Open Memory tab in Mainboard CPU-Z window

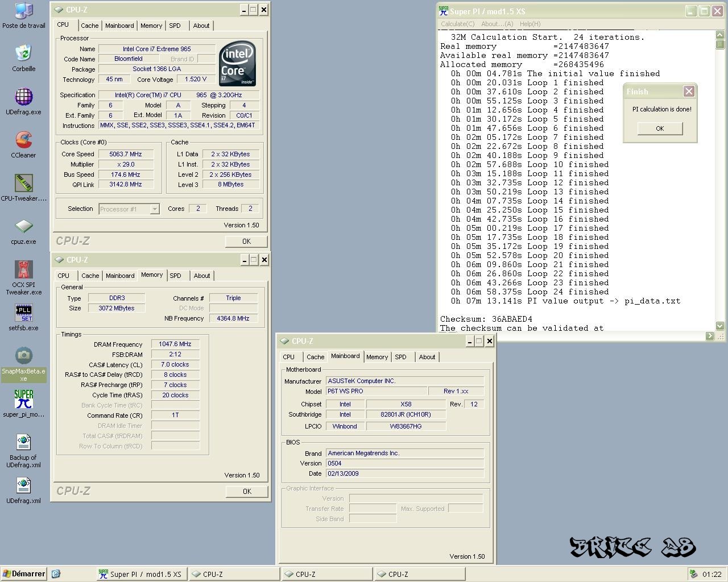coord(377,357)
